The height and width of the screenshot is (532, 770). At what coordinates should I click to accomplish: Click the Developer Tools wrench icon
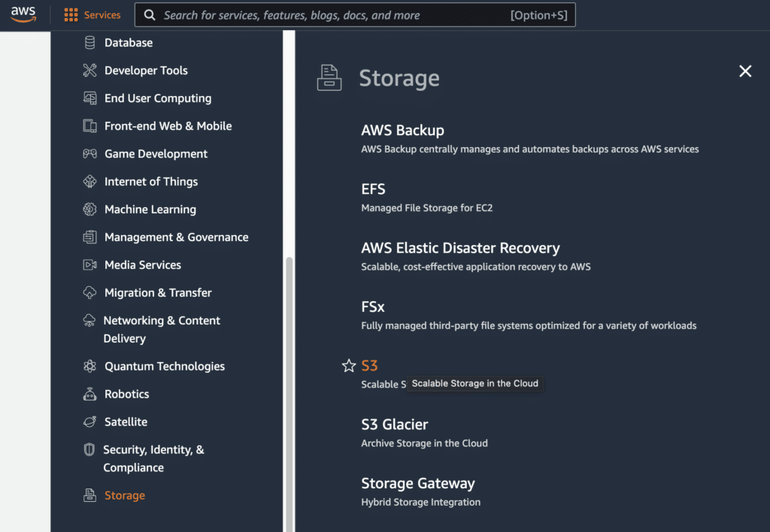pos(90,71)
